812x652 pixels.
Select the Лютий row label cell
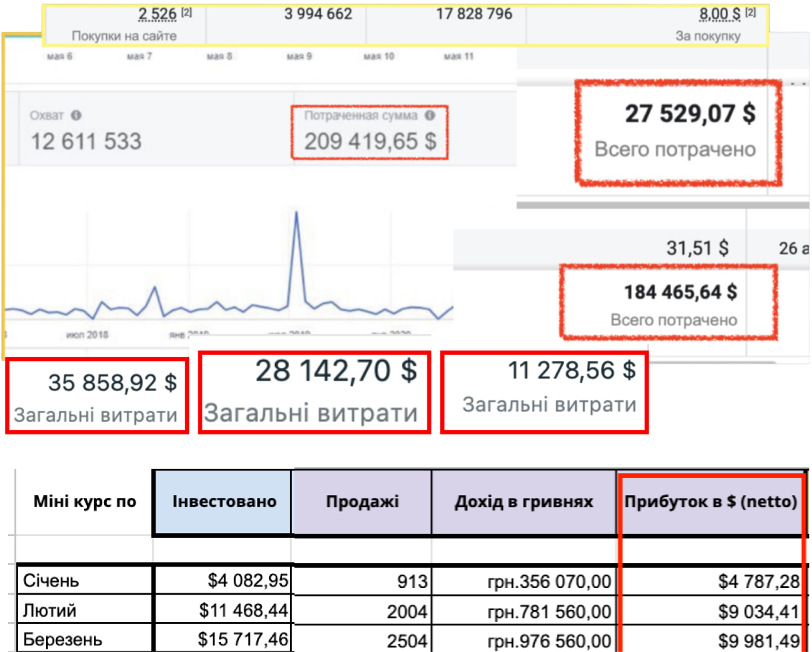[x=84, y=611]
